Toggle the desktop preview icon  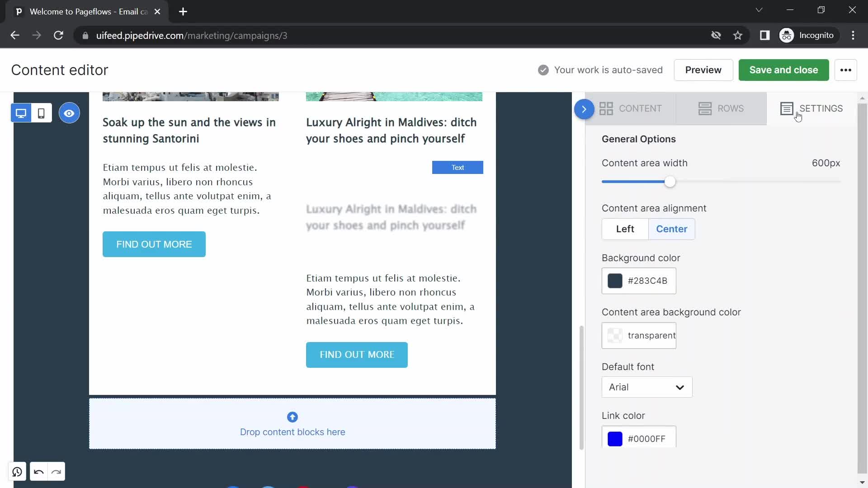coord(21,113)
